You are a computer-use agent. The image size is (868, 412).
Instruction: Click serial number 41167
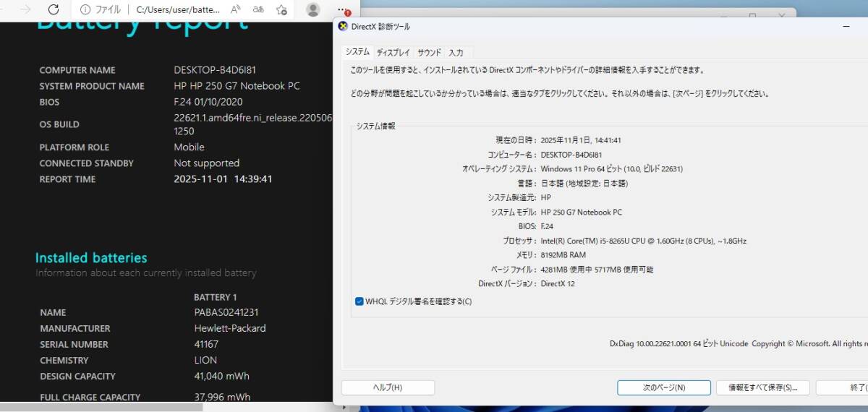205,344
